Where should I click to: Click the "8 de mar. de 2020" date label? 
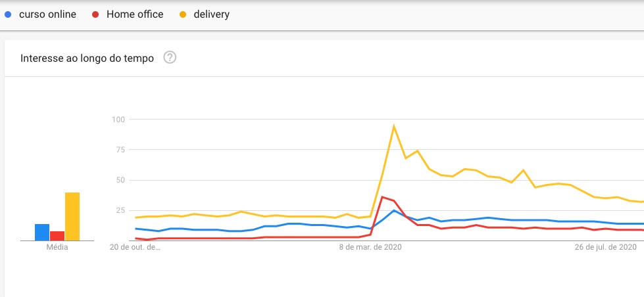coord(370,248)
